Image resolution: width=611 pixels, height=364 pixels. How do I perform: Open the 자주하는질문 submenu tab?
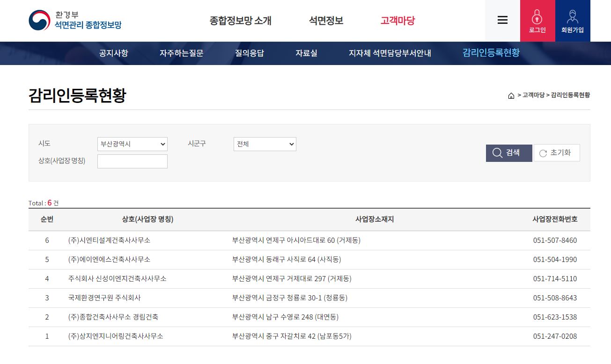(181, 53)
